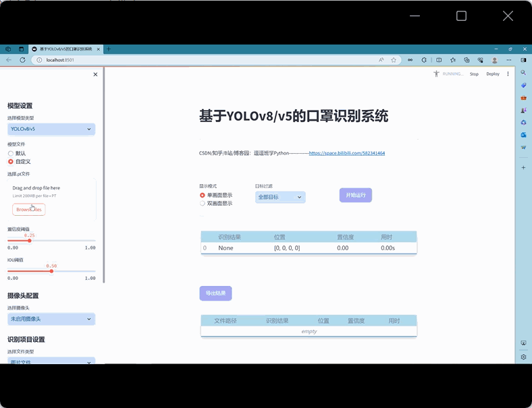Image resolution: width=532 pixels, height=408 pixels.
Task: Open the tools briefcase icon in sidebar
Action: [x=523, y=98]
